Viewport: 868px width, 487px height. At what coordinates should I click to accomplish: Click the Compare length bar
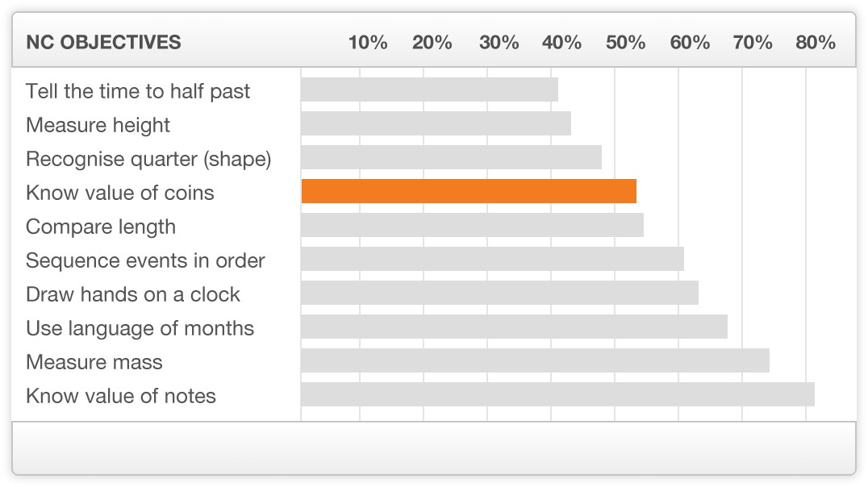[x=472, y=225]
